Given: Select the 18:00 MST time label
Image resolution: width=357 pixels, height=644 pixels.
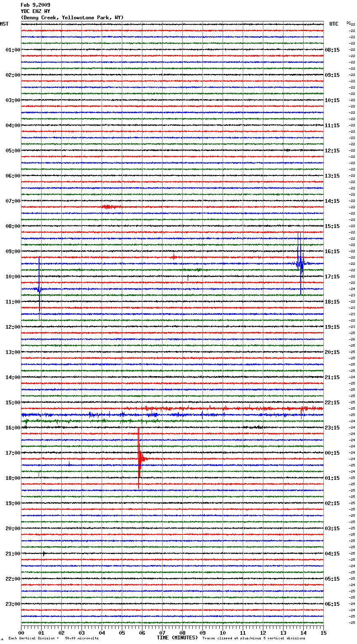Looking at the screenshot, I should tap(13, 478).
